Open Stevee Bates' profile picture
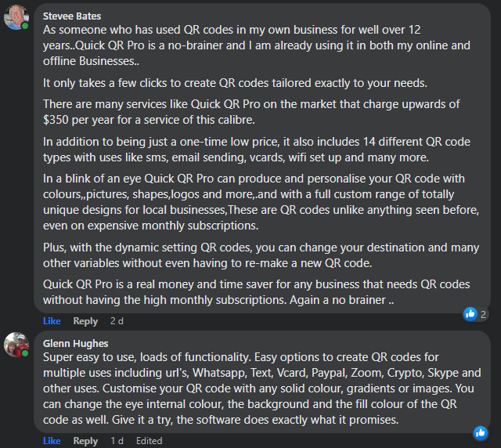Image resolution: width=501 pixels, height=448 pixels. tap(16, 17)
